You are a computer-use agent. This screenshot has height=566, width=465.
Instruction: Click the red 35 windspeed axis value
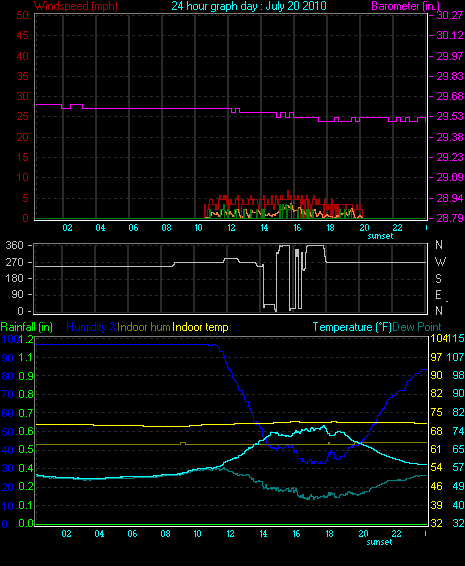click(22, 76)
